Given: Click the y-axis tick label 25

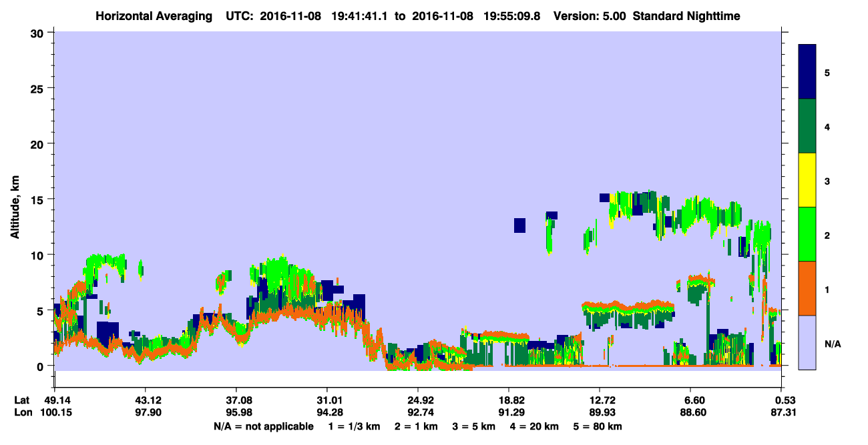Looking at the screenshot, I should click(39, 88).
